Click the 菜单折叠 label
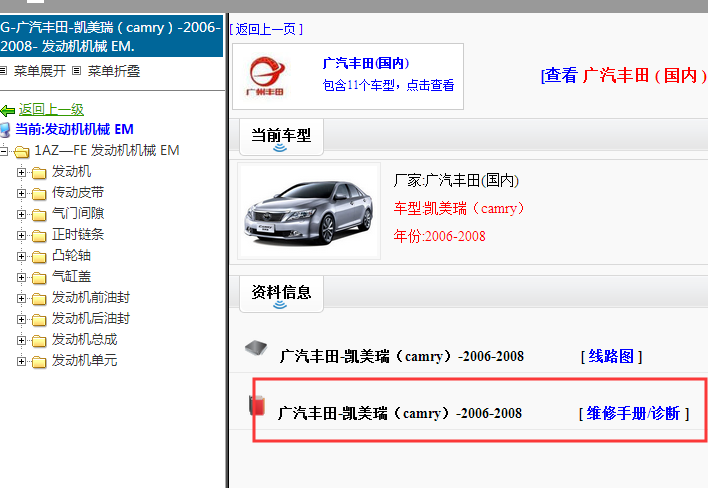This screenshot has height=488, width=708. coord(114,71)
